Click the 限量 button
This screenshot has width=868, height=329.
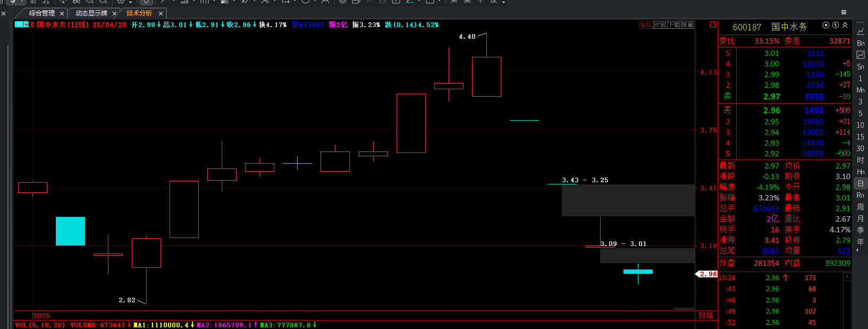[x=687, y=25]
